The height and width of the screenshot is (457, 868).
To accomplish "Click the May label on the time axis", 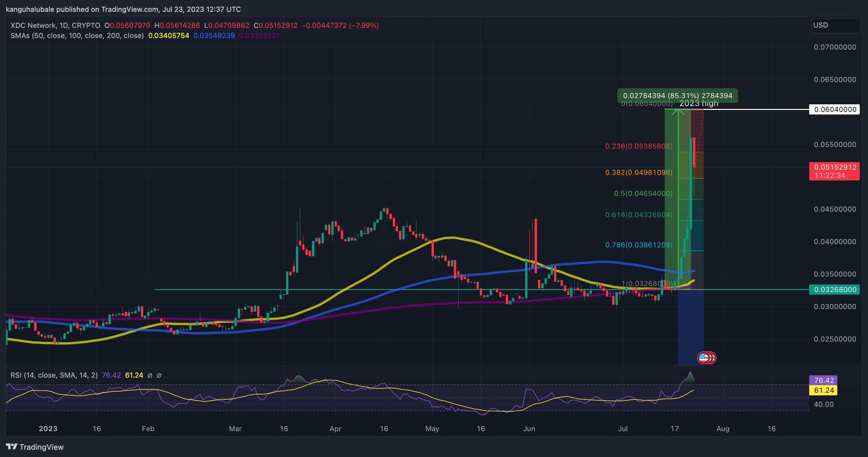I will point(432,429).
